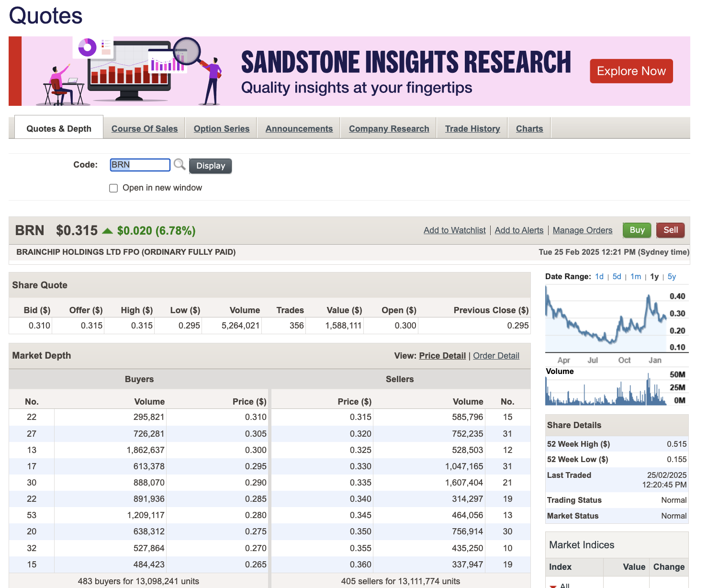Click the red down arrow in Market Indices
Image resolution: width=719 pixels, height=588 pixels.
point(553,586)
